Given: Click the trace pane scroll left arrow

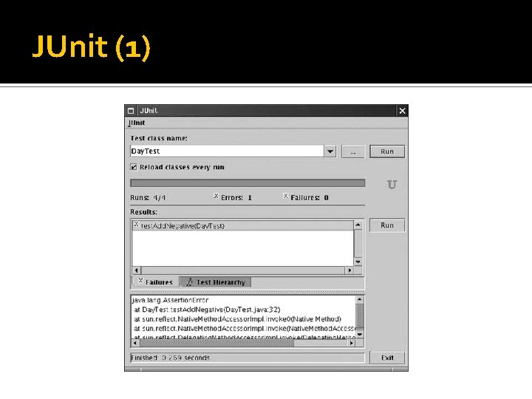Looking at the screenshot, I should 135,343.
